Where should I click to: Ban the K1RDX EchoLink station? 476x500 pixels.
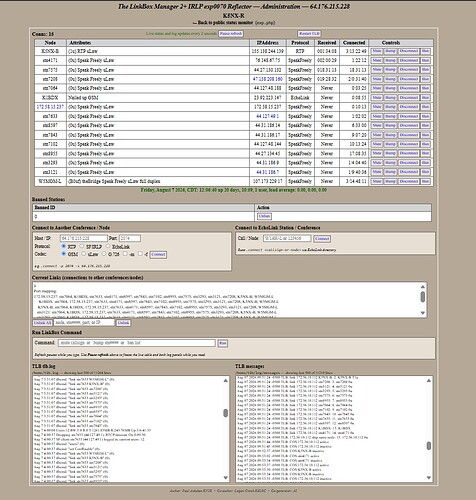425,98
